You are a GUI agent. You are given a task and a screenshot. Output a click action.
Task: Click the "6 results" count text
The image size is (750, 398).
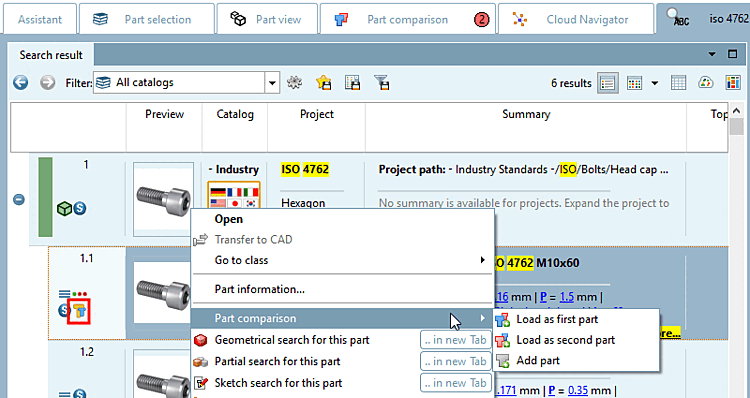click(x=571, y=83)
